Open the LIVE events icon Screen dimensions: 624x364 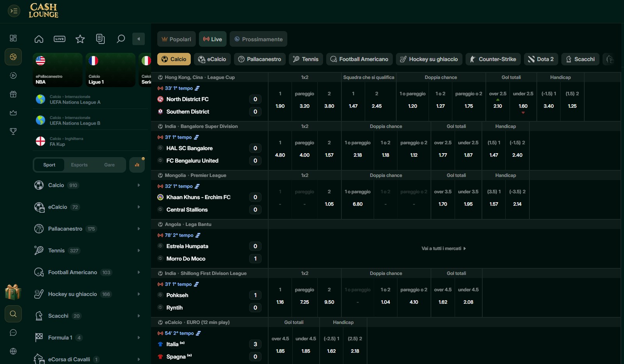[x=60, y=39]
